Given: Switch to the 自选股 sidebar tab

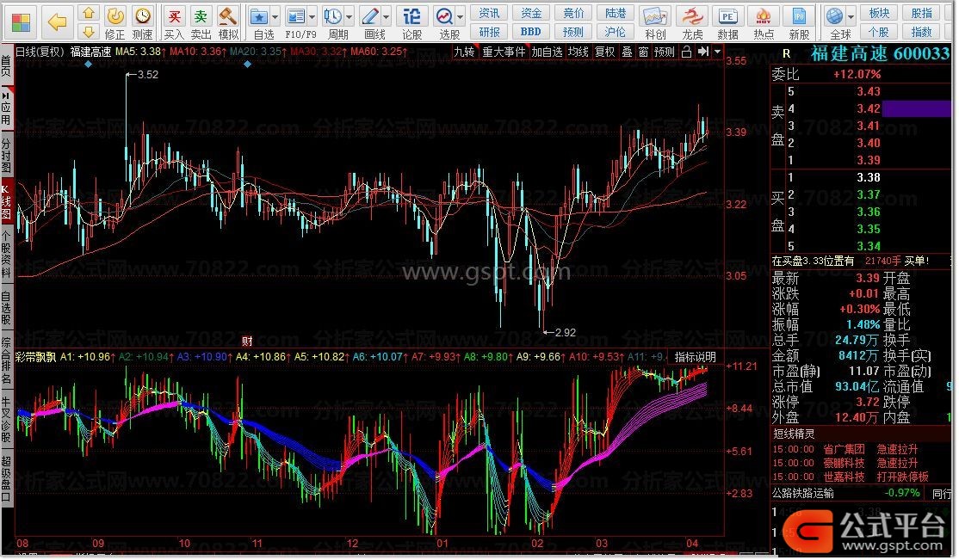Looking at the screenshot, I should [x=6, y=309].
